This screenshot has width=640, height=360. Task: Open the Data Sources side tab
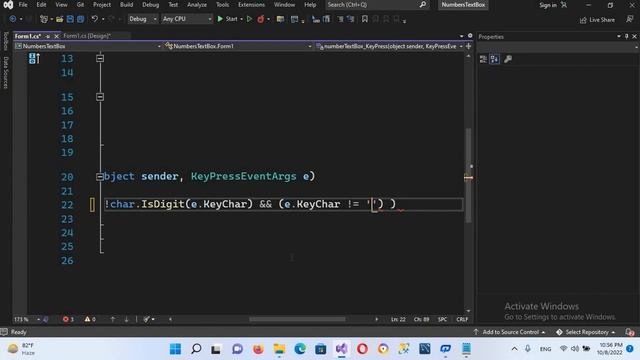tap(5, 72)
